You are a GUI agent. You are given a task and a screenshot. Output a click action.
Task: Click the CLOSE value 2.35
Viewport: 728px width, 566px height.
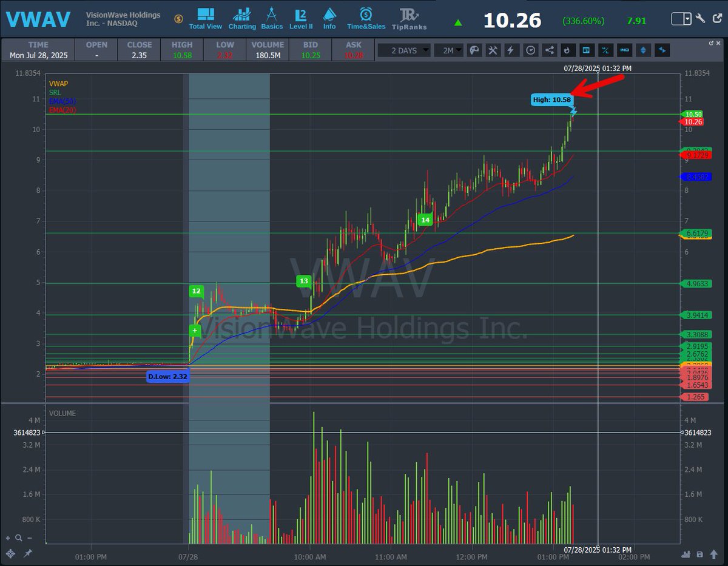pyautogui.click(x=139, y=55)
